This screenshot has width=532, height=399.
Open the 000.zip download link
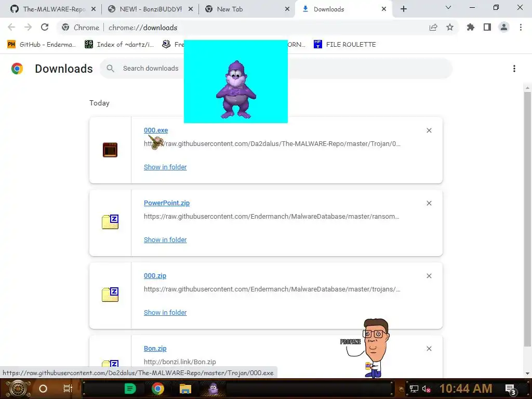(x=155, y=276)
